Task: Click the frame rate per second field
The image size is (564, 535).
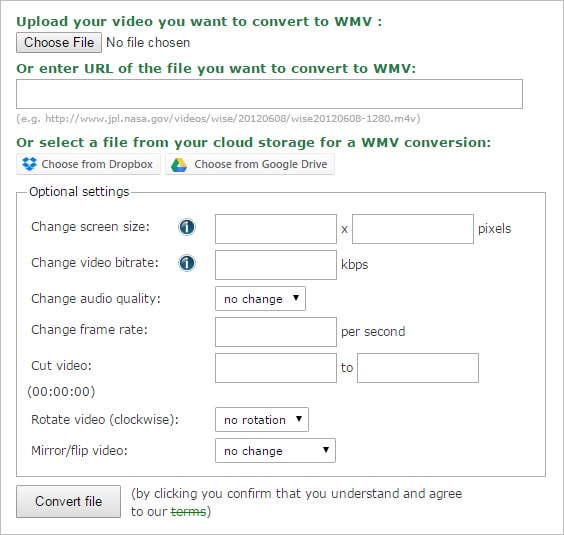Action: (x=276, y=332)
